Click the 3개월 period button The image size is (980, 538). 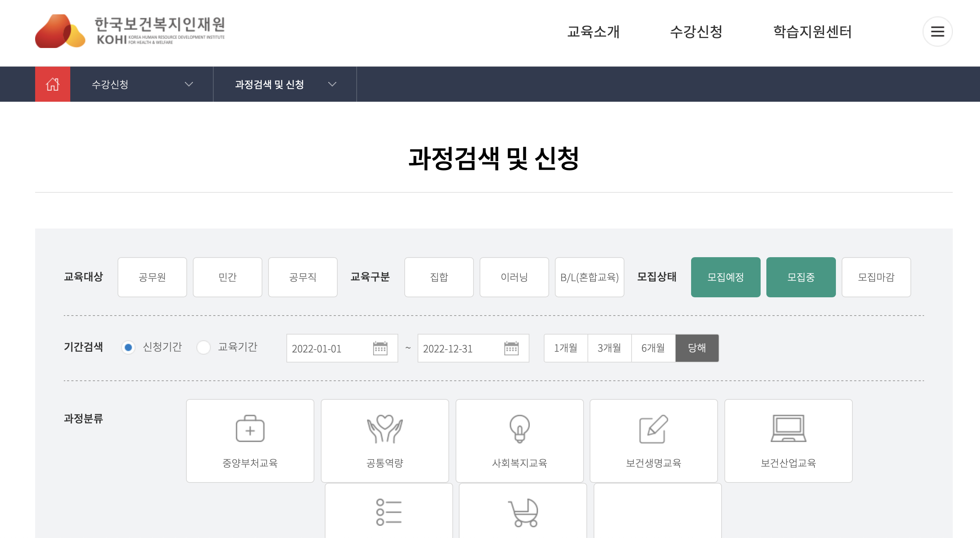609,348
